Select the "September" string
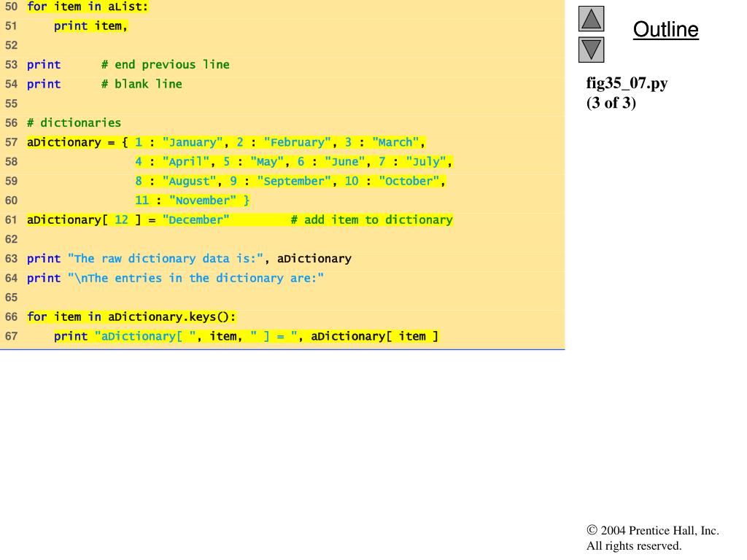747x560 pixels. [294, 182]
